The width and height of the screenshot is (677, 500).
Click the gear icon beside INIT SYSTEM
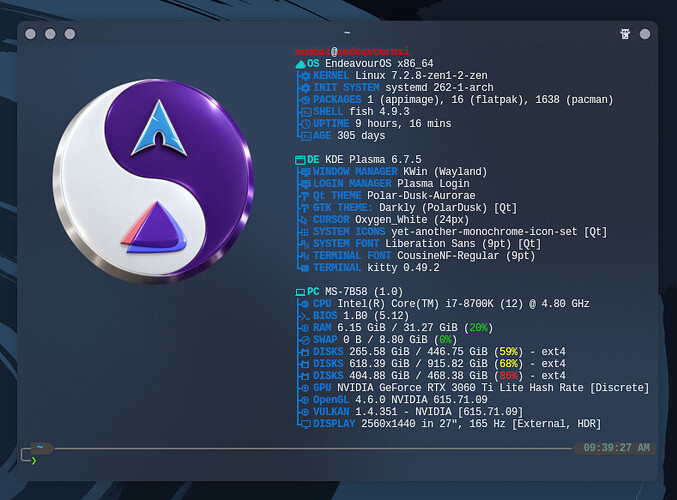[305, 88]
